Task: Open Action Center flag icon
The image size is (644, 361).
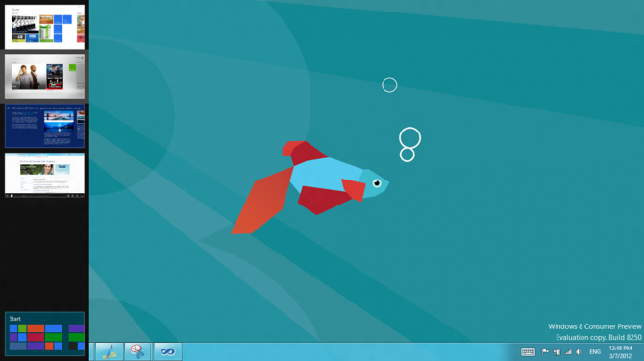Action: coord(545,352)
